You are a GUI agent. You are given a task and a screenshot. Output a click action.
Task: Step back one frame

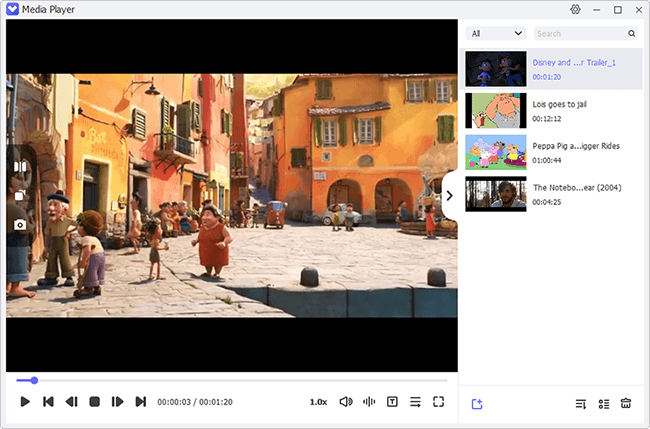point(71,401)
